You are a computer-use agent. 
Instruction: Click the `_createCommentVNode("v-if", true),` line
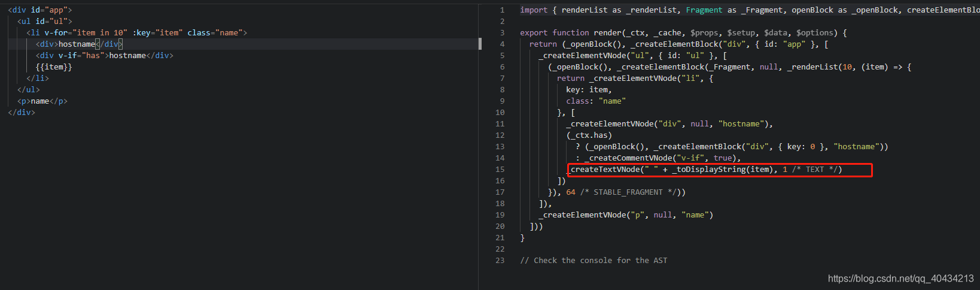[x=658, y=158]
